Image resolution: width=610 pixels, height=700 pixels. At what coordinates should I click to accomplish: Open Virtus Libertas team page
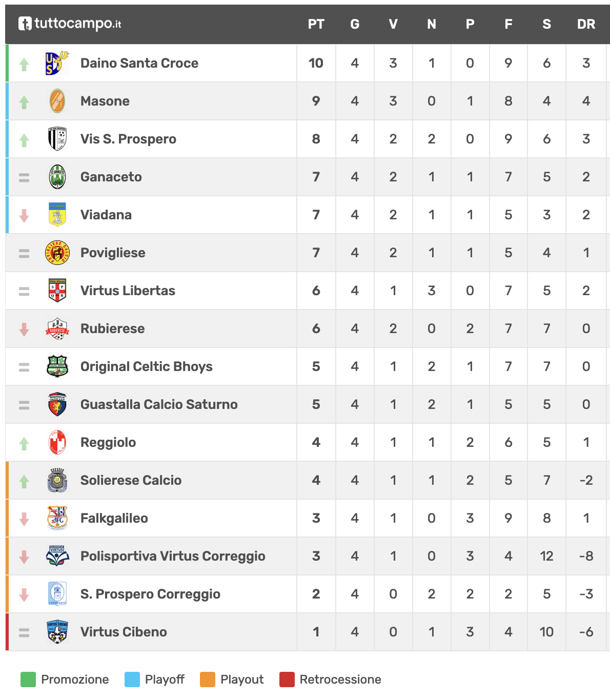tap(128, 291)
